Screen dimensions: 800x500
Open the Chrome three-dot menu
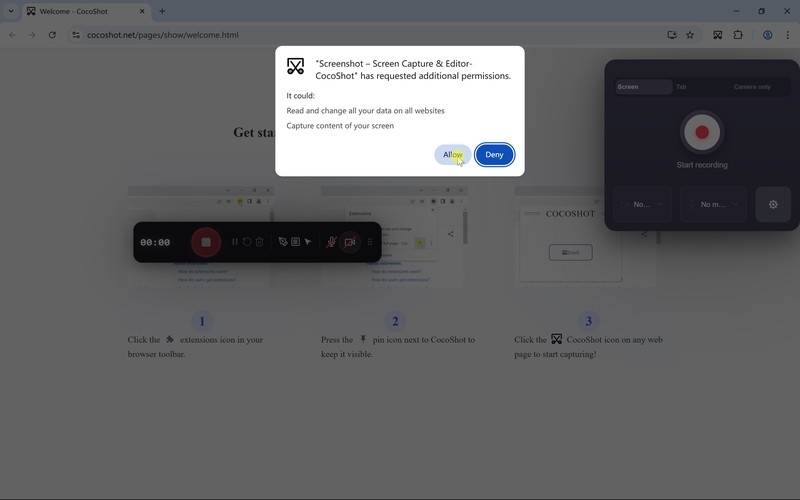(x=787, y=35)
